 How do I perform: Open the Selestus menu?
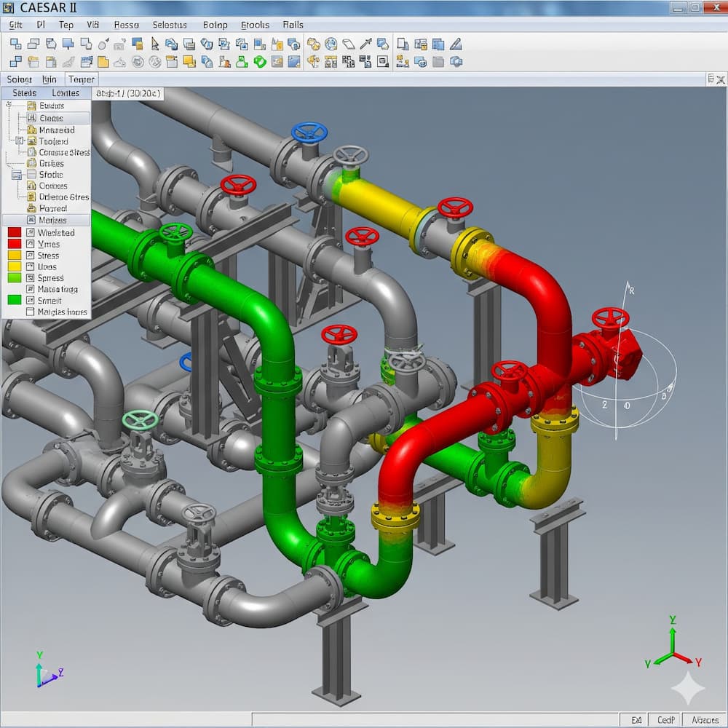(170, 25)
